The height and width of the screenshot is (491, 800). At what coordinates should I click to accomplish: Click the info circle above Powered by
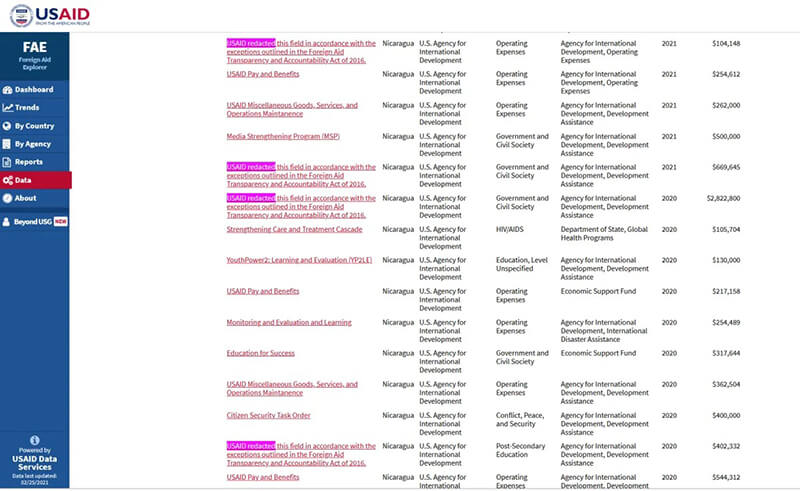[35, 440]
